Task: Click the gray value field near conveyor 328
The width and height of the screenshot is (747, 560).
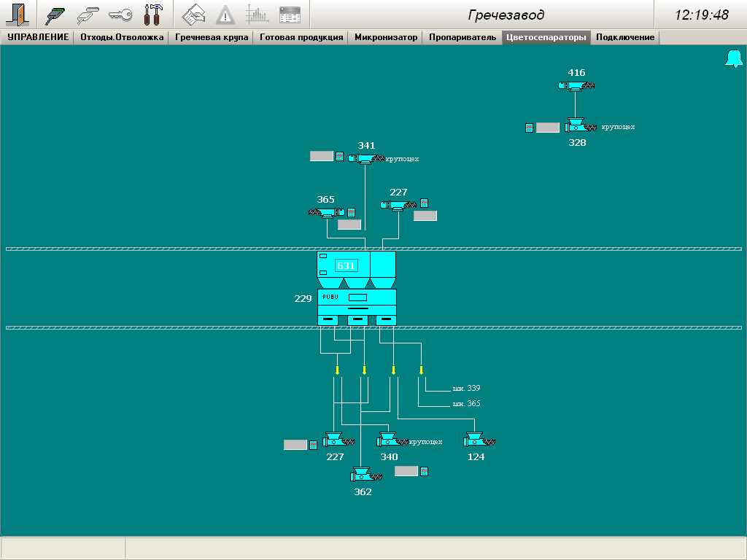Action: (548, 128)
